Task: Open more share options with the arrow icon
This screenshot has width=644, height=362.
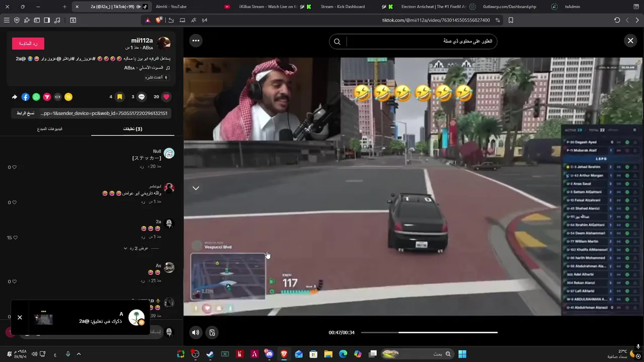Action: pyautogui.click(x=15, y=97)
